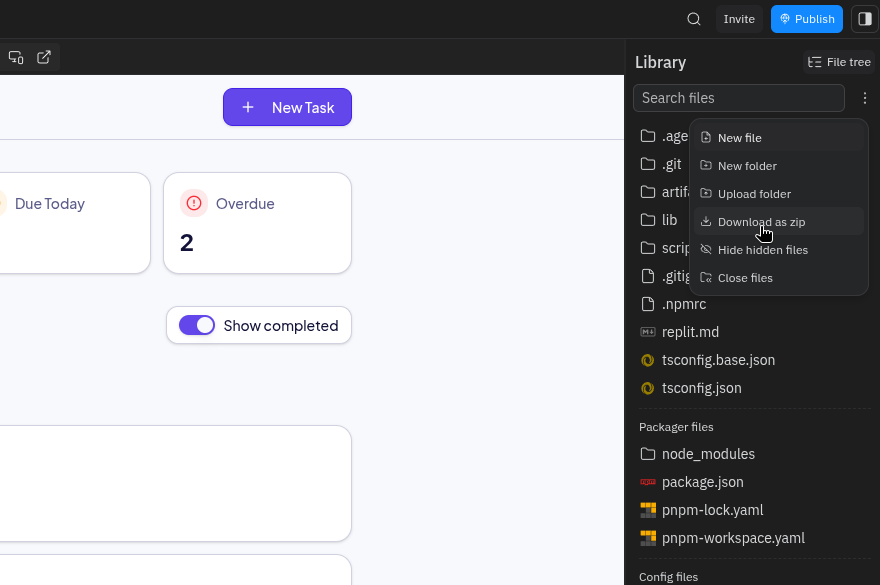880x585 pixels.
Task: Select Upload folder menu entry
Action: [x=778, y=194]
